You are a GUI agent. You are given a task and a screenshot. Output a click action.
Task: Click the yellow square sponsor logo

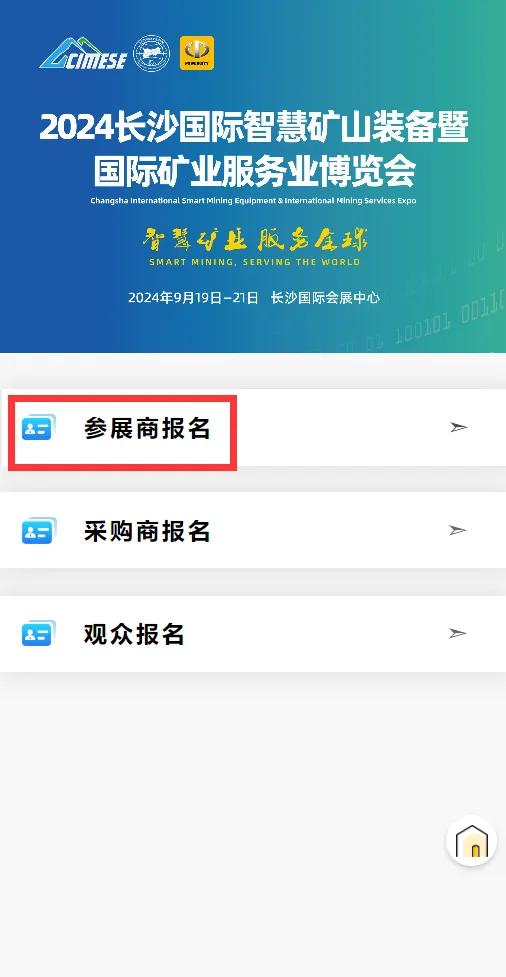click(197, 52)
